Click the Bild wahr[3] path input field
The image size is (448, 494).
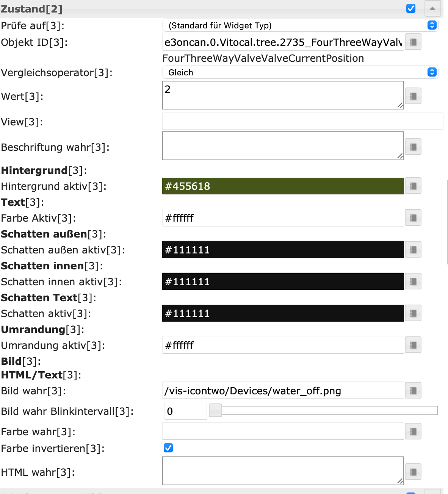coord(283,391)
